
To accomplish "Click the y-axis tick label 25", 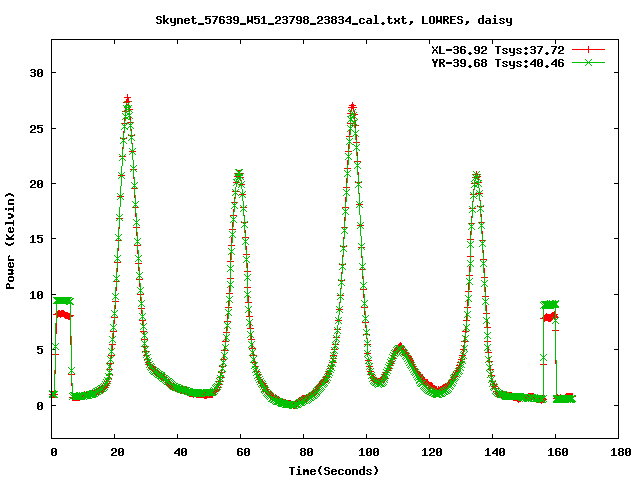I will (36, 129).
